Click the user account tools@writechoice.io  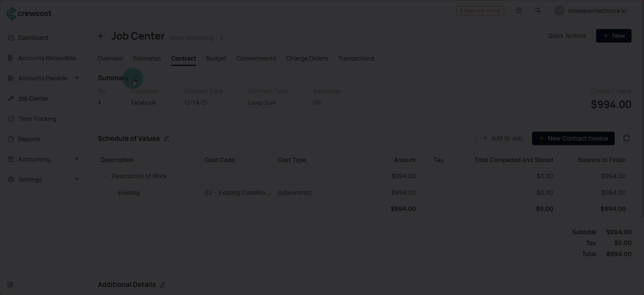(x=597, y=11)
